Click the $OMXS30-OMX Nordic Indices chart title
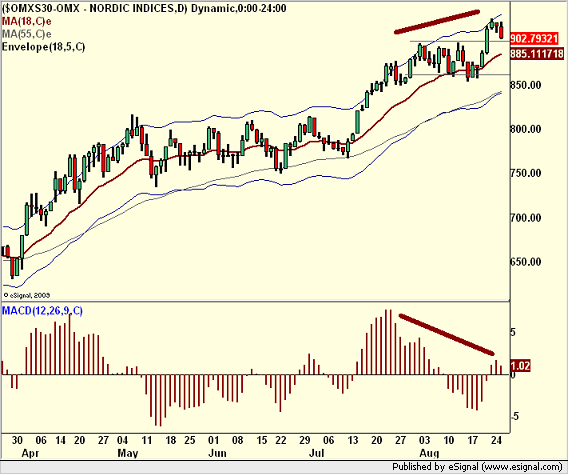The width and height of the screenshot is (568, 474). point(144,8)
